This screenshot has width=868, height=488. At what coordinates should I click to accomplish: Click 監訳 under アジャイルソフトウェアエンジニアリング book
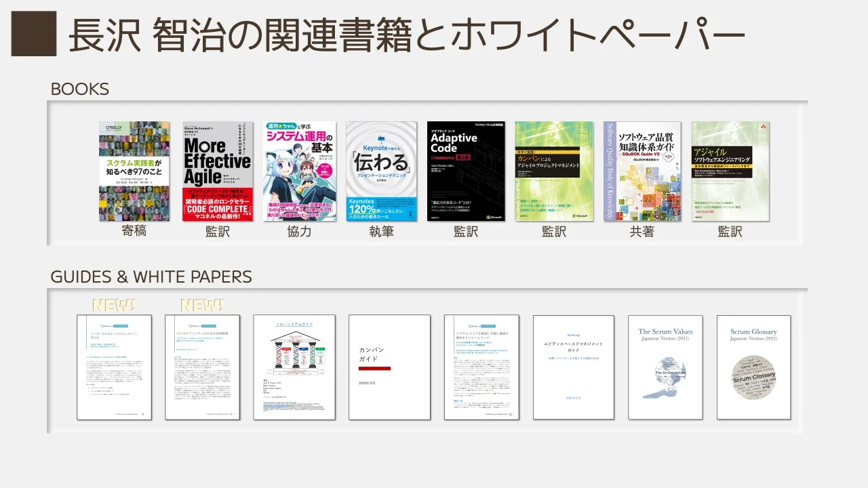click(x=730, y=231)
